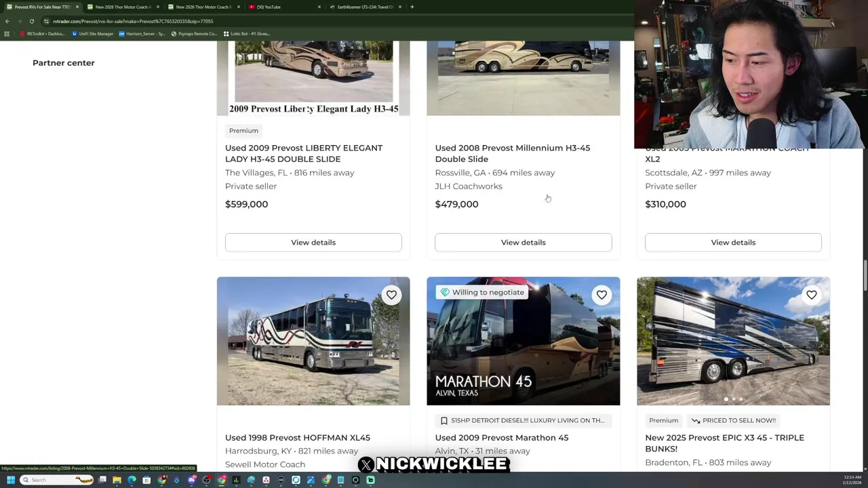View details for 2009 Prevost Liberty Elegant Lady

click(313, 242)
